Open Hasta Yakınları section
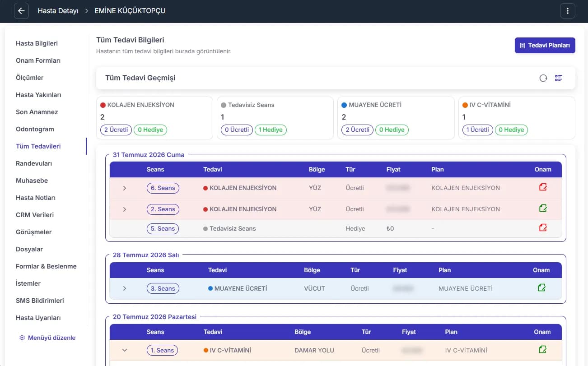Image resolution: width=588 pixels, height=366 pixels. (38, 95)
